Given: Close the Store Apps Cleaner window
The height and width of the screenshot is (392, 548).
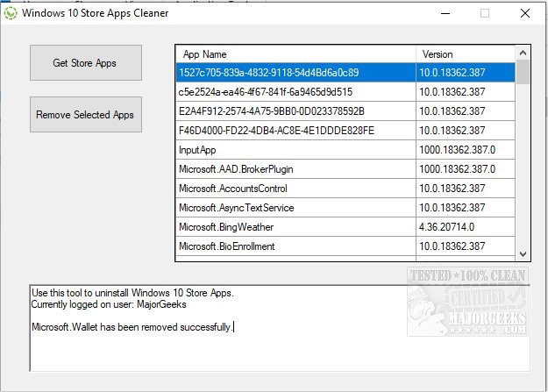Looking at the screenshot, I should click(525, 13).
